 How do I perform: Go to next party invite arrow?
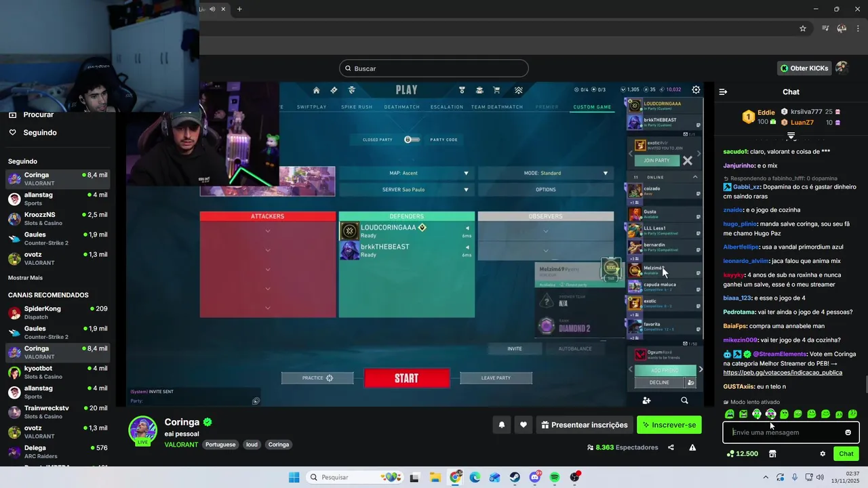click(699, 154)
